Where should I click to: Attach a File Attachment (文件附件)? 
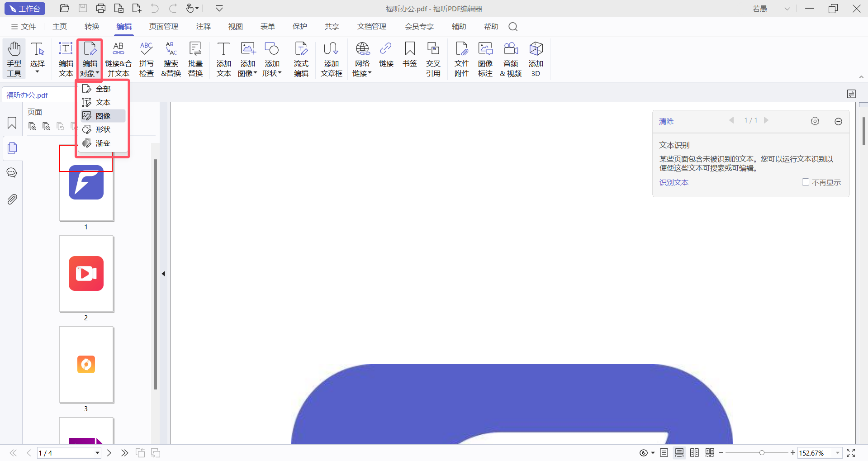pyautogui.click(x=462, y=59)
